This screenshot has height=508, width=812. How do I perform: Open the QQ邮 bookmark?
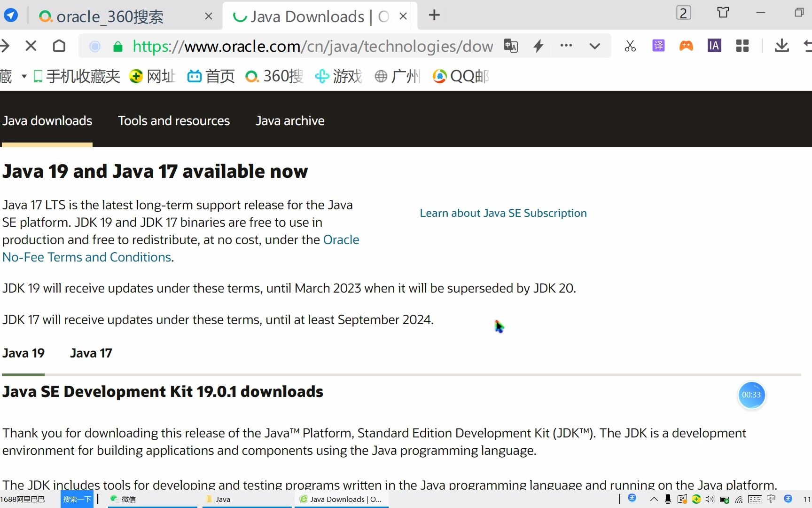coord(461,76)
